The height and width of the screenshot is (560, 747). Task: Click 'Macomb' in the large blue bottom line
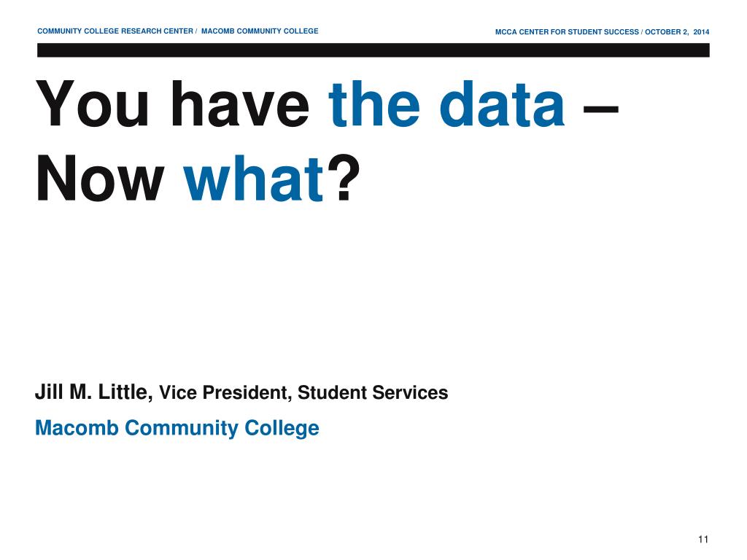point(77,427)
